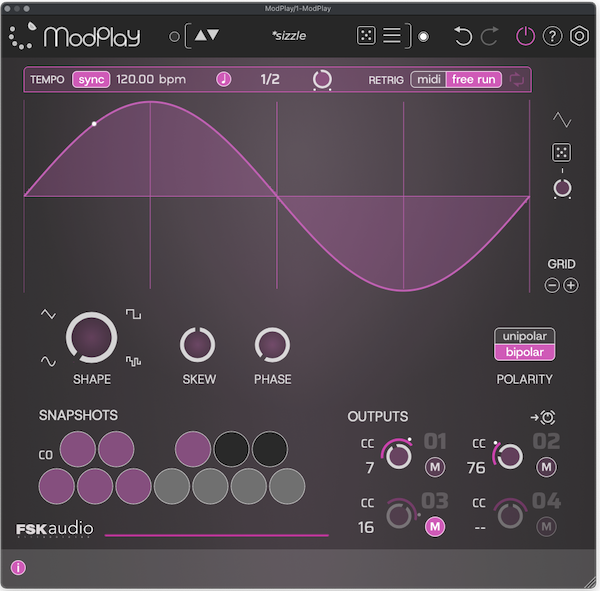This screenshot has height=591, width=600.
Task: Open the preset list hamburger icon
Action: (392, 36)
